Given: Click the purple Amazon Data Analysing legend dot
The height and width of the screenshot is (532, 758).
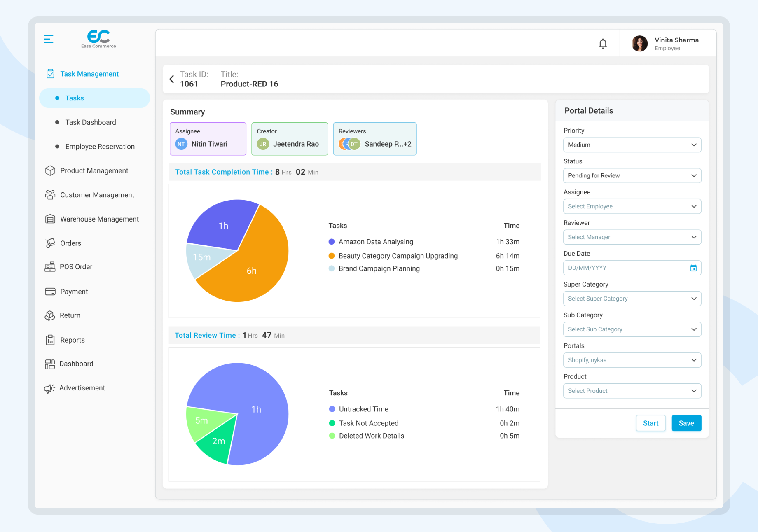Looking at the screenshot, I should tap(332, 242).
